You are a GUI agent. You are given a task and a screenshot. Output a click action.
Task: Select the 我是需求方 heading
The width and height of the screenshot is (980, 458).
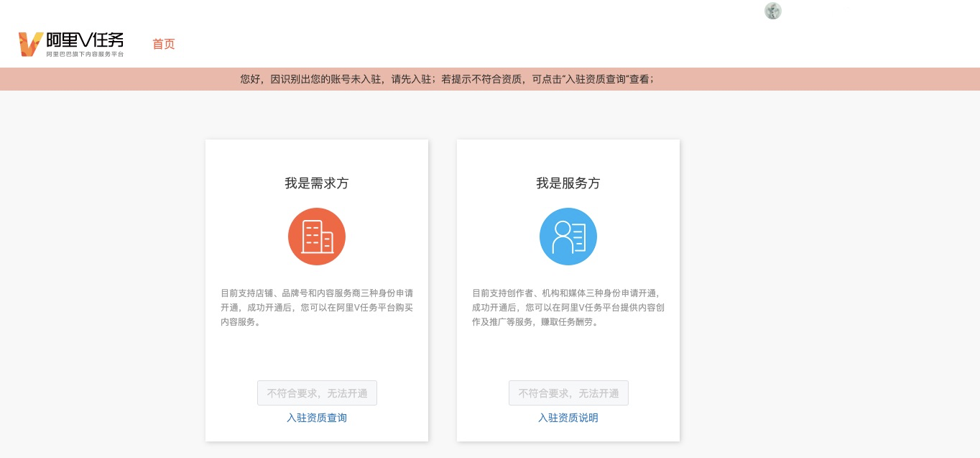click(x=317, y=183)
